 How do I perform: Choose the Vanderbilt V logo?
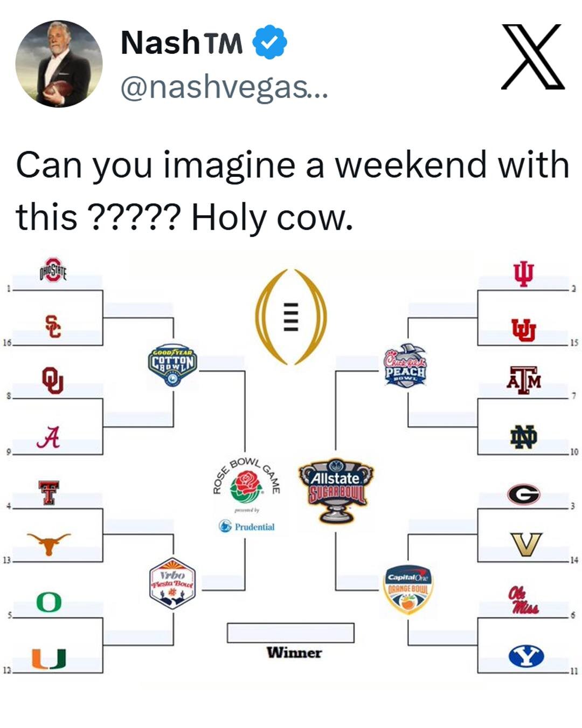pyautogui.click(x=526, y=544)
